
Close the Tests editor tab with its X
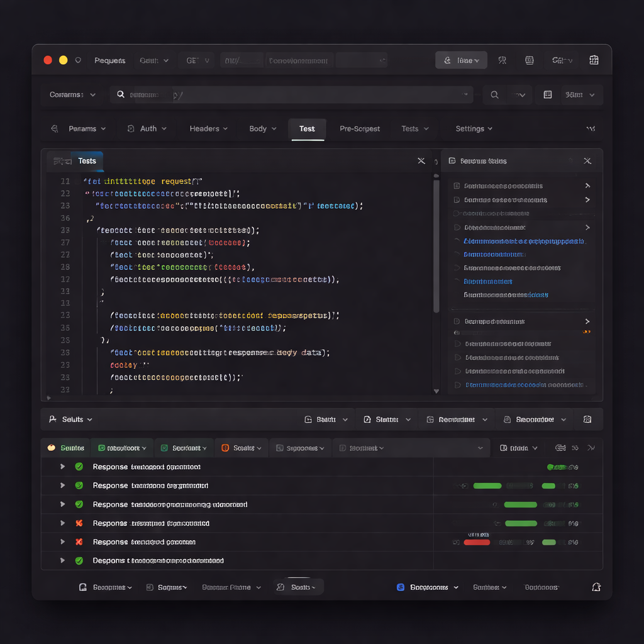(x=421, y=161)
